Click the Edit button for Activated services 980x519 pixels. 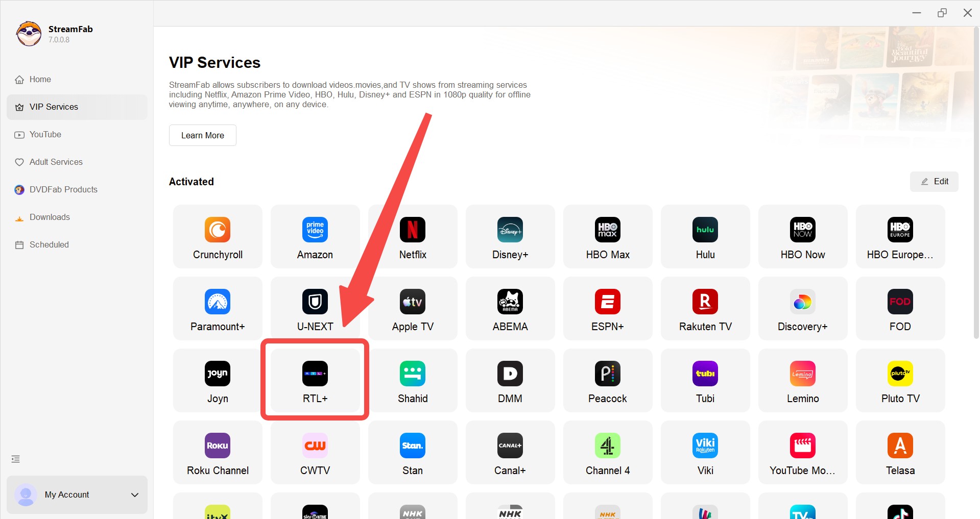click(934, 182)
